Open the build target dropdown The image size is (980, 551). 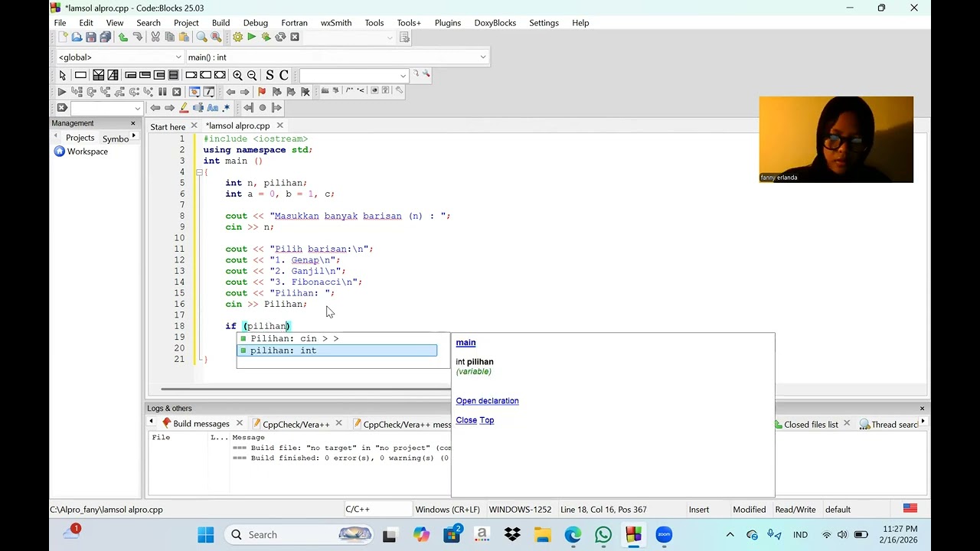(x=390, y=37)
